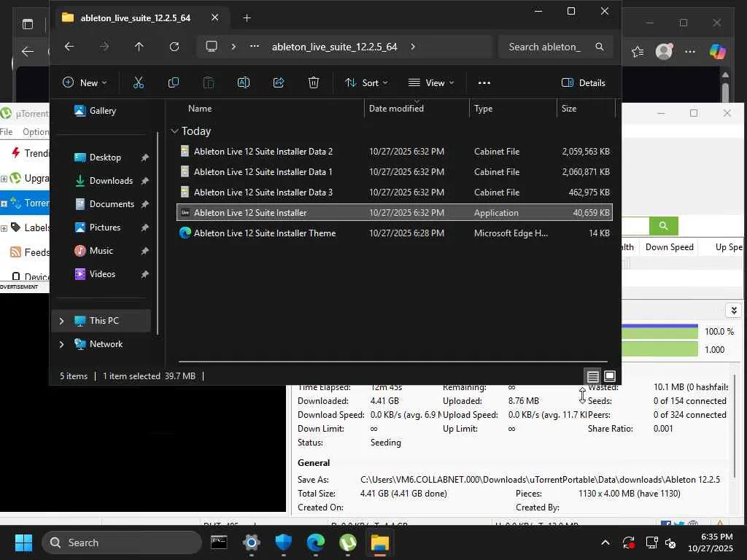
Task: Open Downloads in navigation pane
Action: 111,181
